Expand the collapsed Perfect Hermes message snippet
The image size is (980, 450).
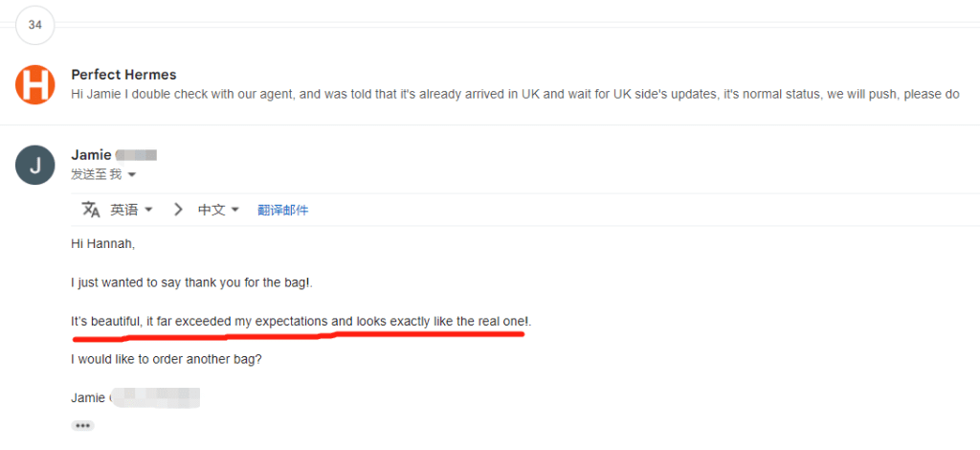[515, 95]
